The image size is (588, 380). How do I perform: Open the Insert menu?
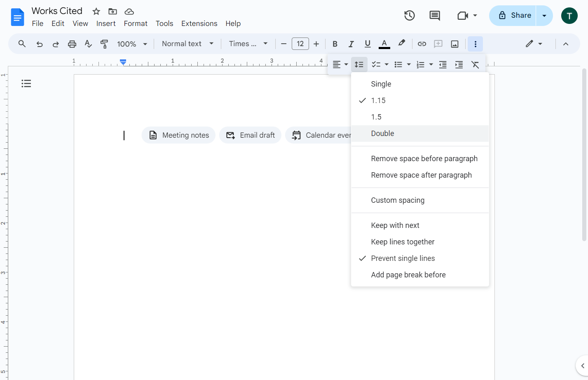point(106,23)
